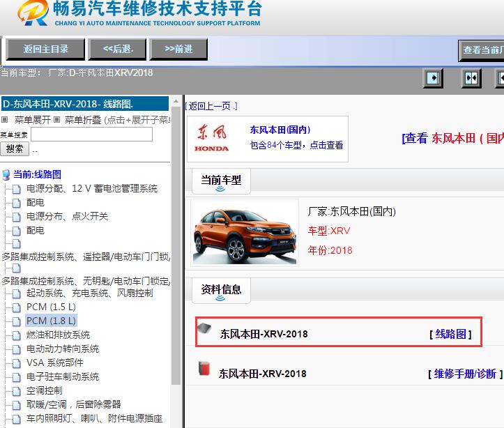Image resolution: width=504 pixels, height=428 pixels.
Task: Open 燃油和排放系统 diagram
Action: [x=58, y=335]
